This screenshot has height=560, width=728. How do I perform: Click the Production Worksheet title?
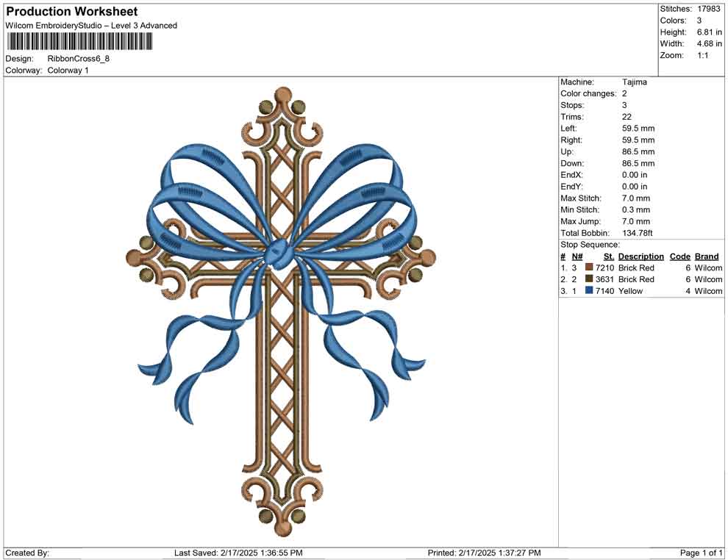pyautogui.click(x=71, y=12)
